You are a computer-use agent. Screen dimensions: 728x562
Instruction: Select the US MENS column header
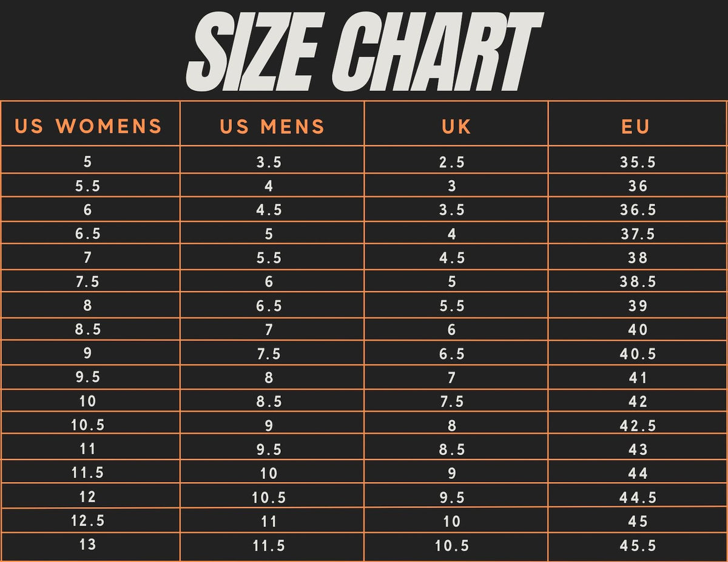pos(272,126)
